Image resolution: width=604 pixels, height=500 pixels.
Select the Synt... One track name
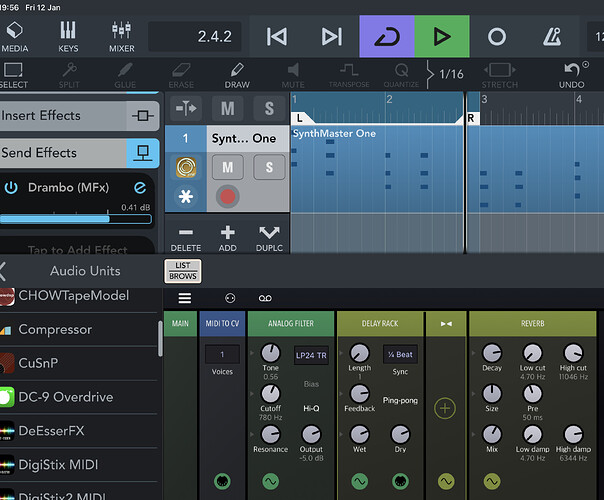pyautogui.click(x=244, y=138)
